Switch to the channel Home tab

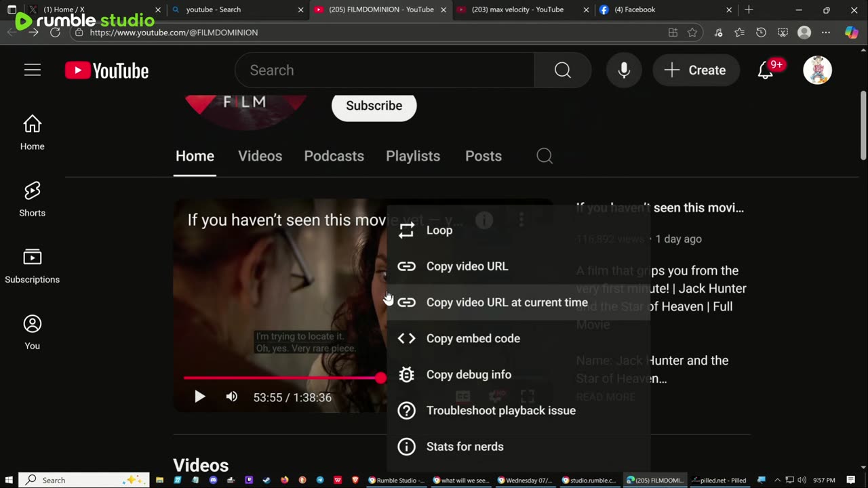tap(195, 156)
